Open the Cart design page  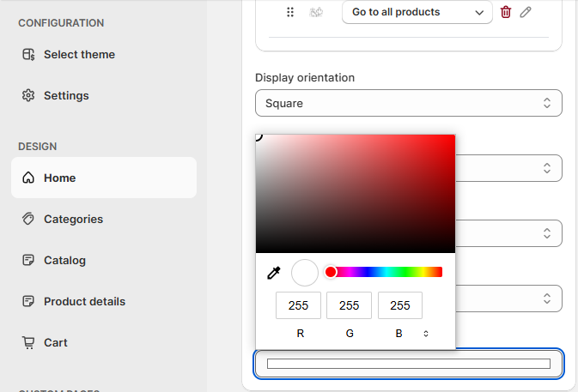56,342
